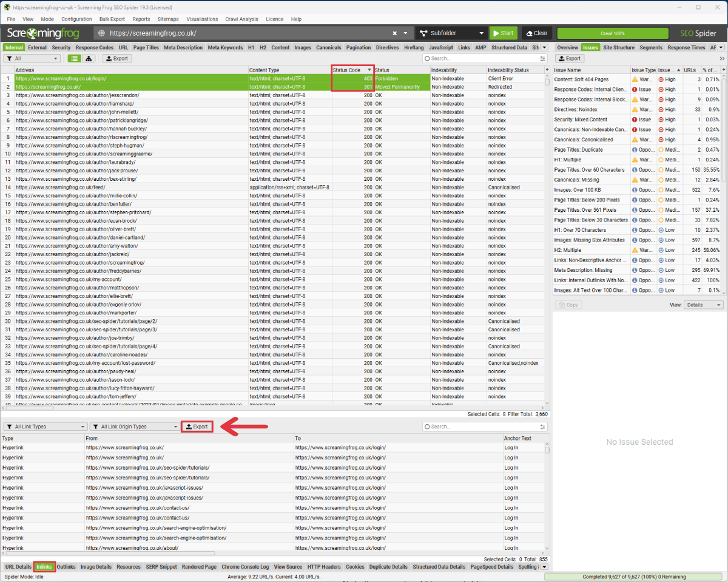Viewport: 728px width, 582px height.
Task: Open the All filter dropdown
Action: 32,59
